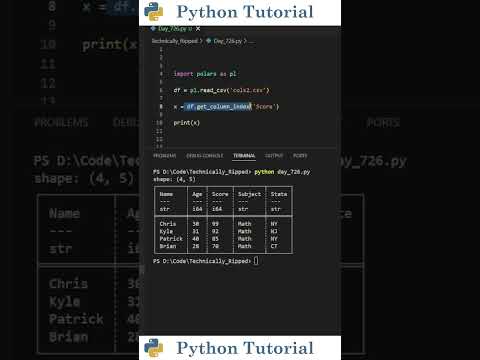Click line number 10 in the gutter
Image resolution: width=480 pixels, height=360 pixels.
pyautogui.click(x=160, y=123)
